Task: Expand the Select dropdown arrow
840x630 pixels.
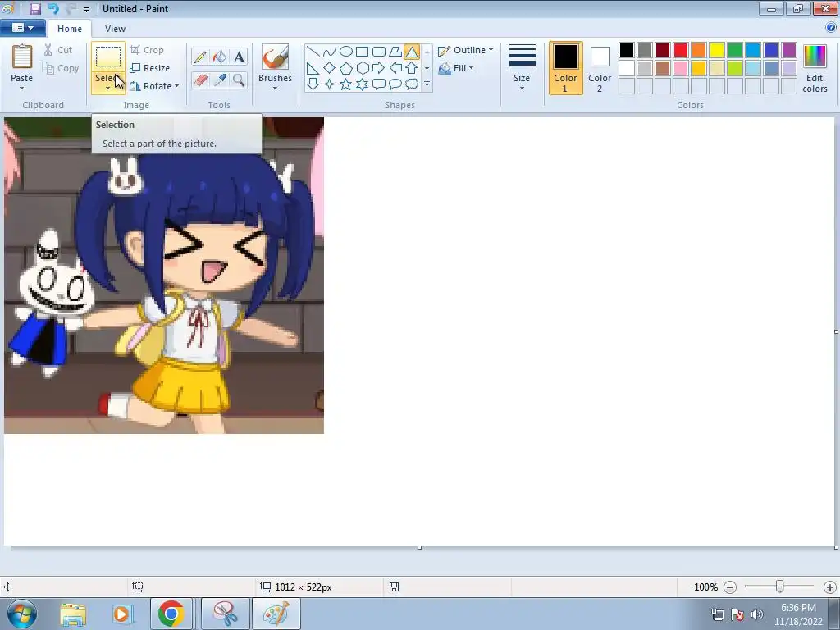Action: [107, 89]
